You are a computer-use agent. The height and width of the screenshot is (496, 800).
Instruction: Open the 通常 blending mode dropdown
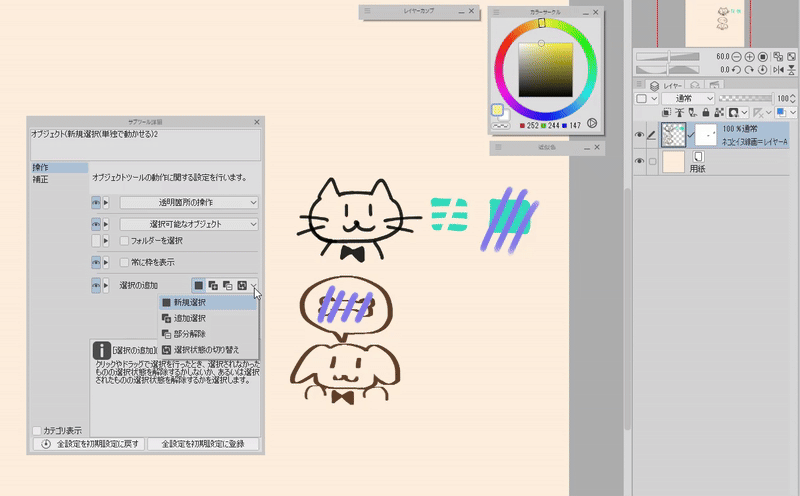(x=688, y=98)
